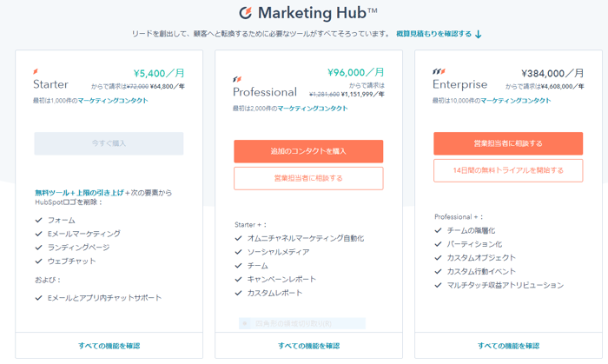Click the greyed 今すぐ購入 button in Starter
The image size is (608, 364).
click(109, 143)
